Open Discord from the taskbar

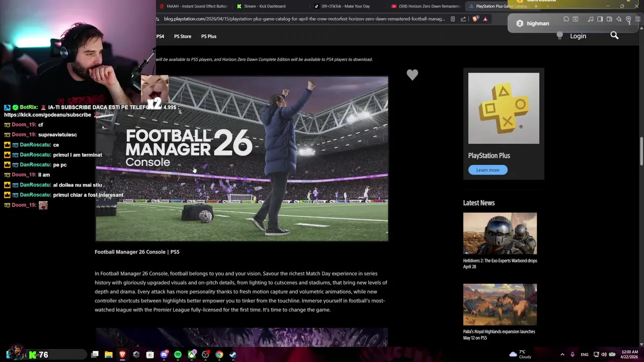pyautogui.click(x=164, y=354)
